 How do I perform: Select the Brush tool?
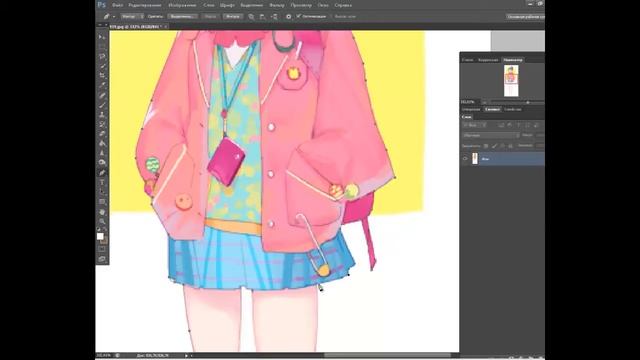102,105
